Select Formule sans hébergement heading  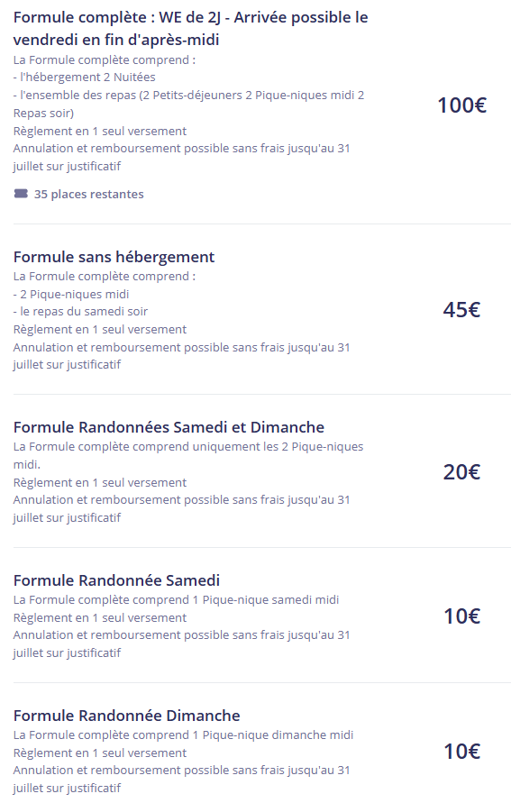point(114,257)
